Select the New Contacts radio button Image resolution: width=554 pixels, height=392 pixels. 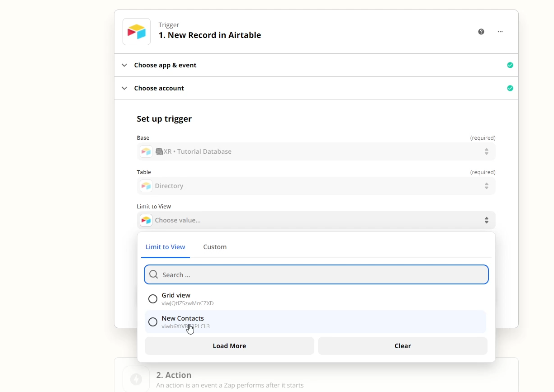coord(153,322)
